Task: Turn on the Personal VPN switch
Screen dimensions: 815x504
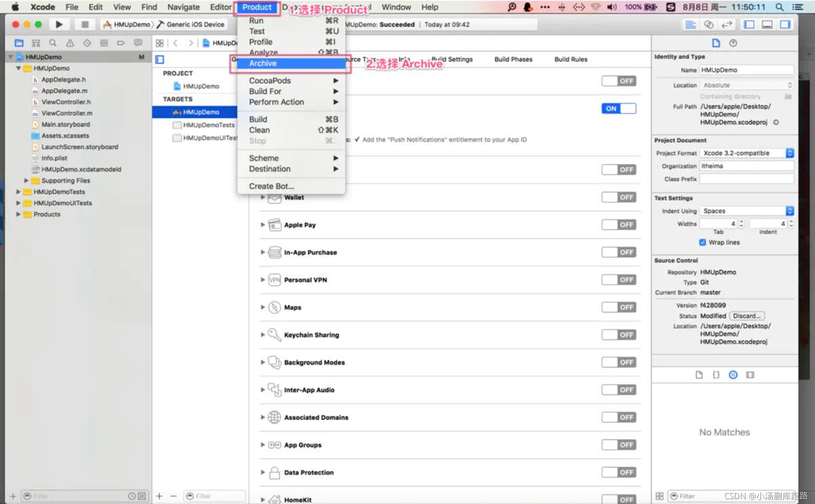Action: [x=618, y=280]
